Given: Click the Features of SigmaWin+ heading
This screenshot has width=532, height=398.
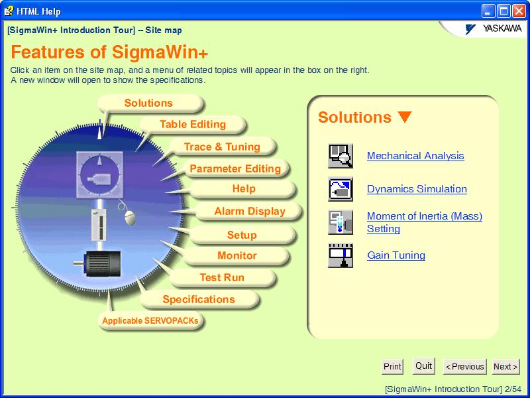Looking at the screenshot, I should pos(109,52).
